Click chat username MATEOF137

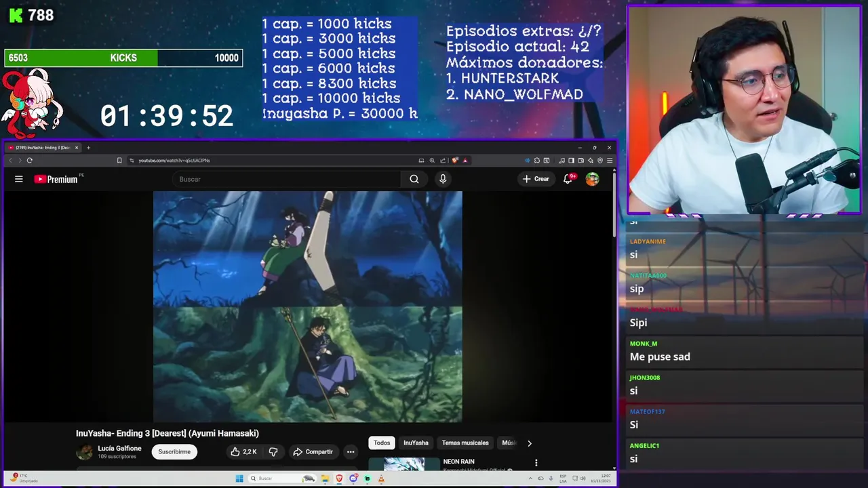[648, 411]
